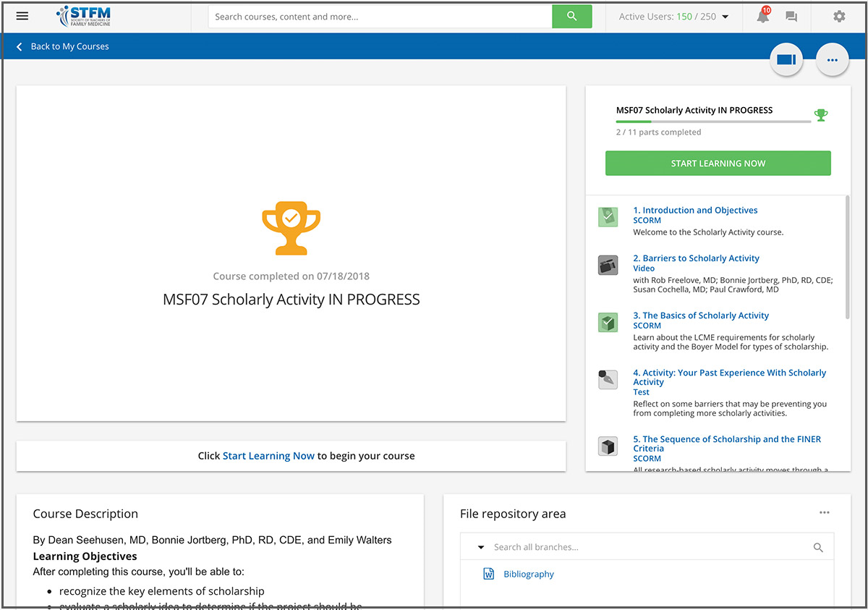The image size is (868, 610).
Task: Open the File repository area options menu
Action: pos(825,513)
